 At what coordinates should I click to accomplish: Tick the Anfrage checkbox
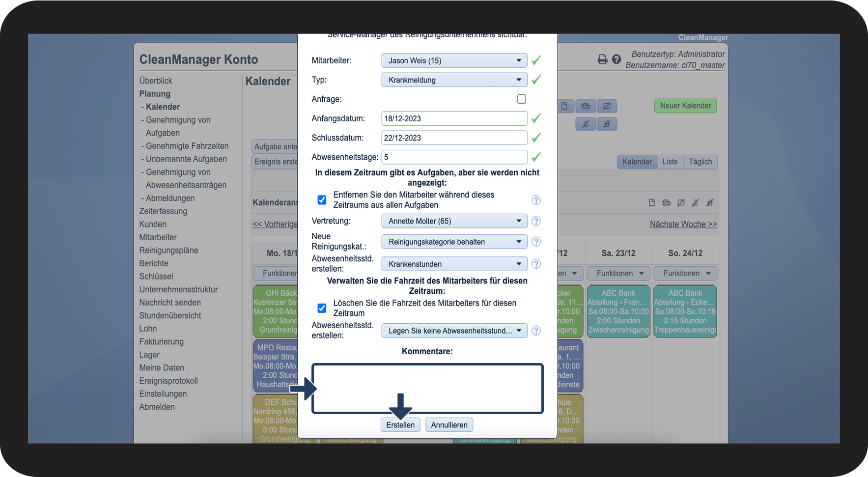point(522,99)
